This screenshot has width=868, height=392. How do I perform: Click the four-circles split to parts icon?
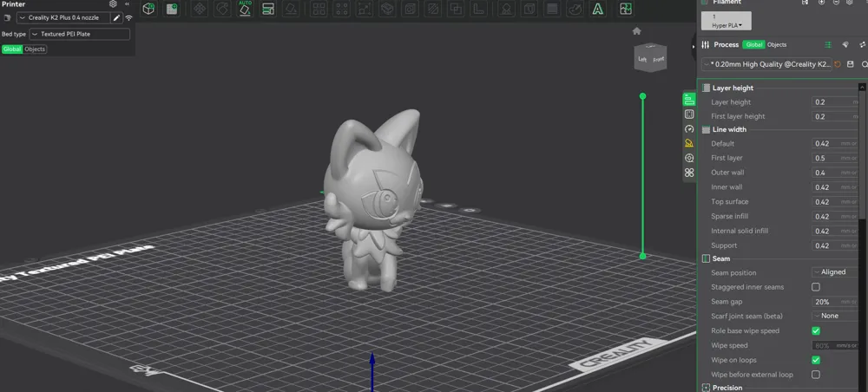[341, 9]
